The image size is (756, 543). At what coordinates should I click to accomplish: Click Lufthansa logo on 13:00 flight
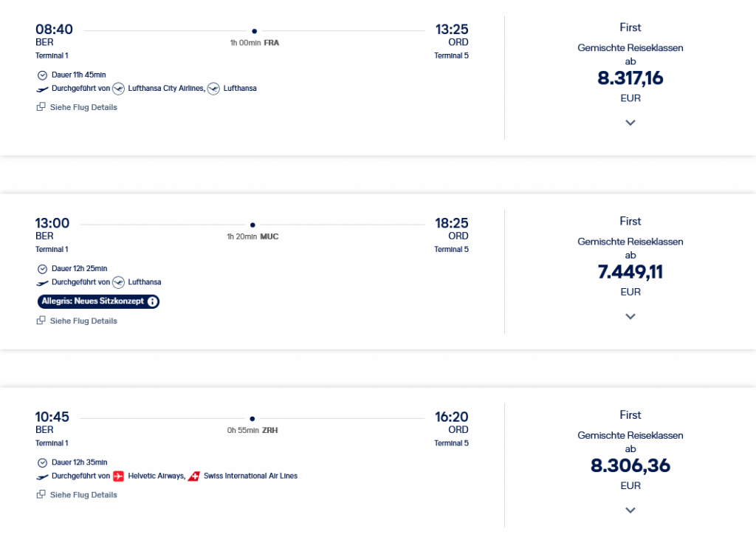(119, 282)
